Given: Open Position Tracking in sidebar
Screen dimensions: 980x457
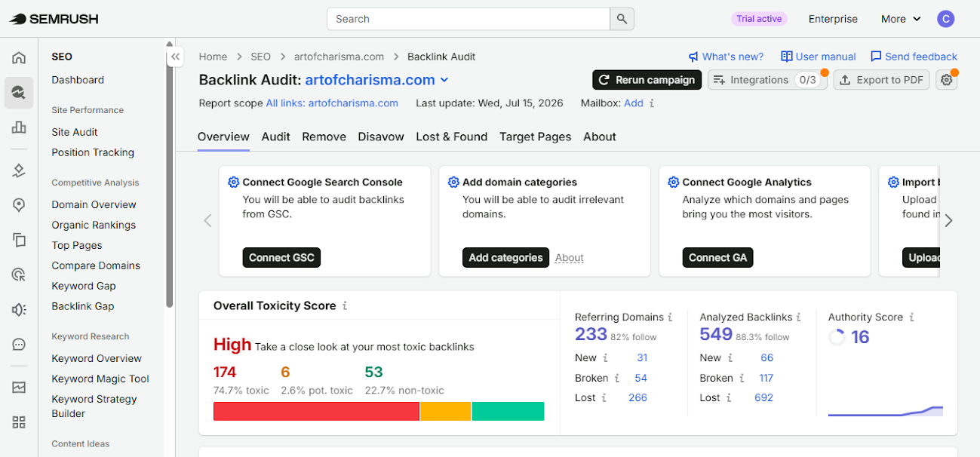Looking at the screenshot, I should [93, 152].
